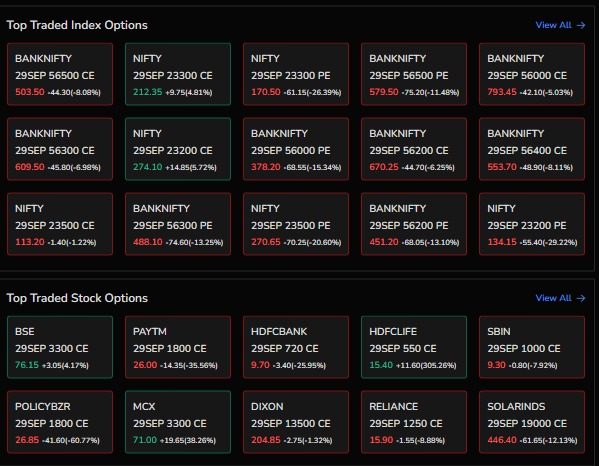Open HDFCLIFE 29SEP 550 CE card

coord(414,347)
